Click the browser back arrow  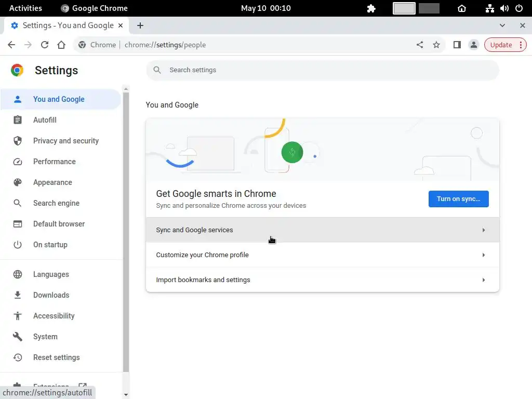point(11,45)
